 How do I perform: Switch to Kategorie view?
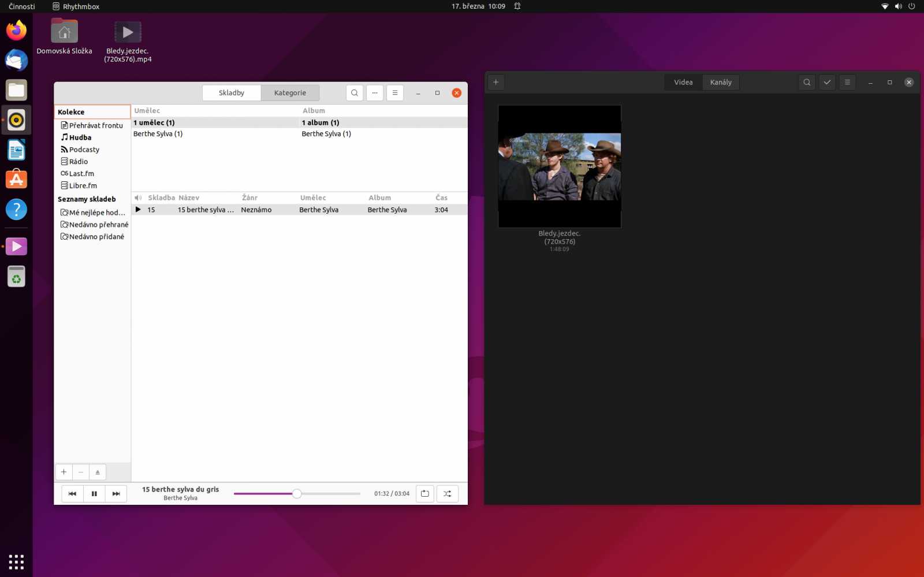pos(290,93)
